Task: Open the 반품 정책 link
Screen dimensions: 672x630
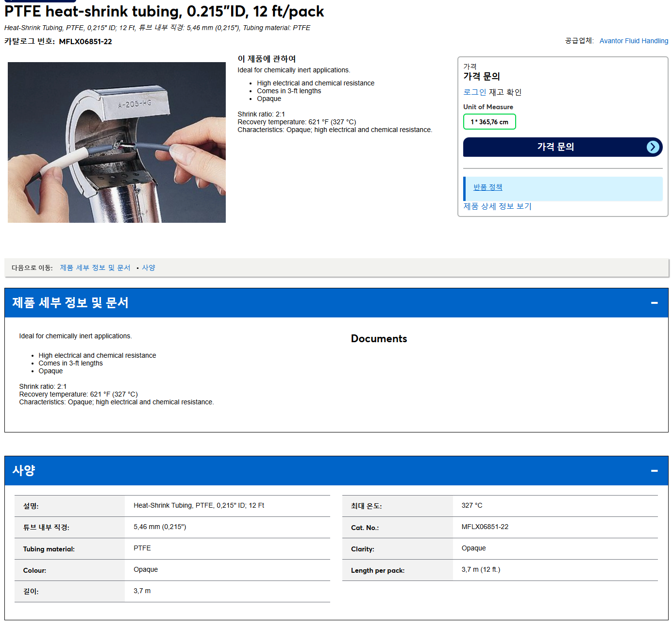Action: pyautogui.click(x=487, y=187)
